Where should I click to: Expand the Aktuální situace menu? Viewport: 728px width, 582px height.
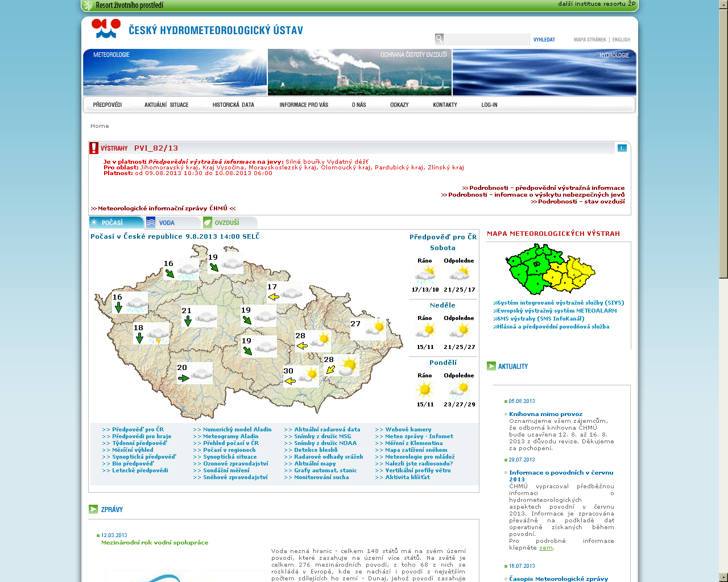click(x=166, y=105)
